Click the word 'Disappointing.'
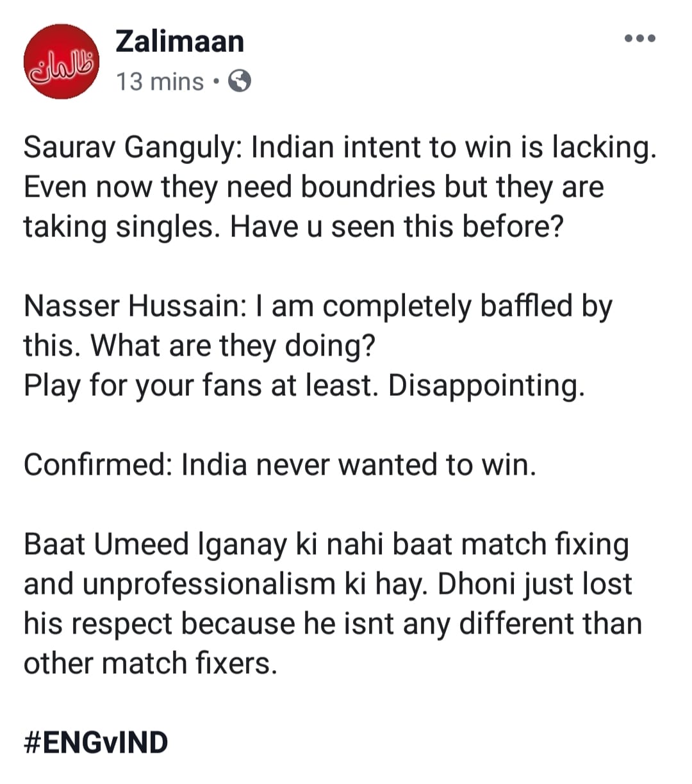 486,386
